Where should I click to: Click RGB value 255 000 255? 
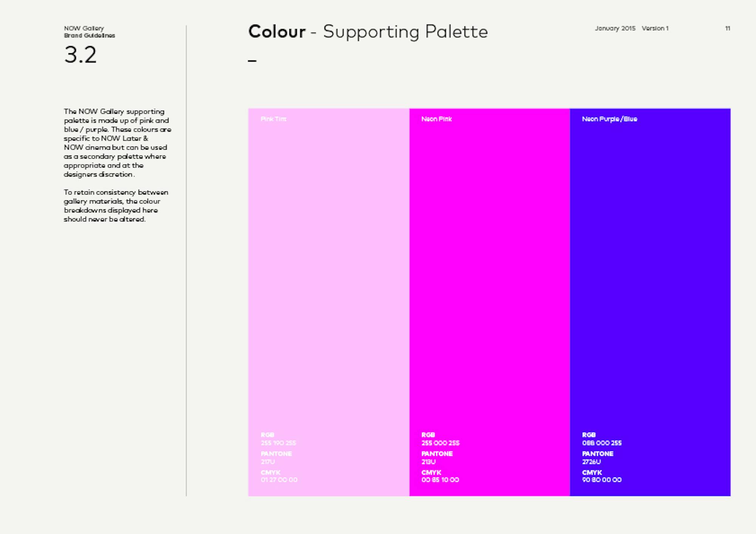(x=440, y=443)
